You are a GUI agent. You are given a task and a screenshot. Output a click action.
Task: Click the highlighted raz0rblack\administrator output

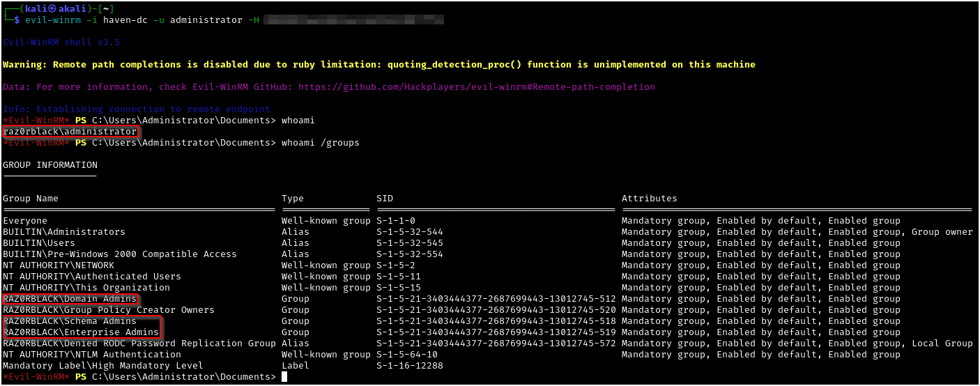[70, 132]
